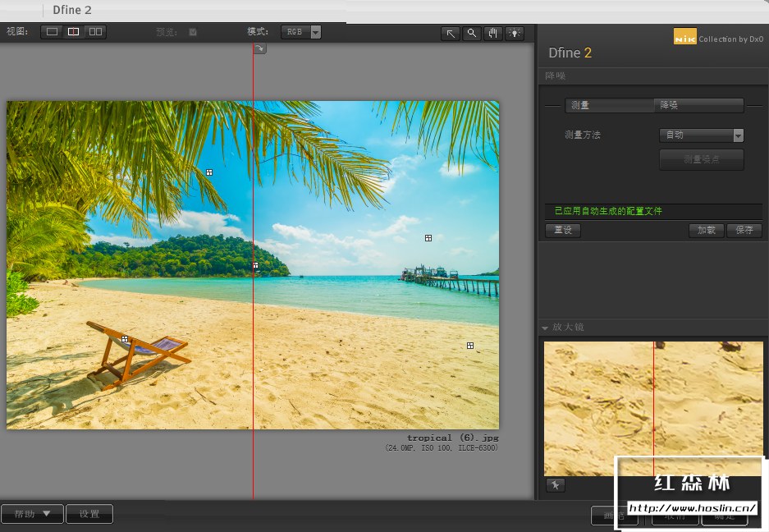Activate the zoom magnifier tool
Screen dimensions: 769x532
point(472,33)
